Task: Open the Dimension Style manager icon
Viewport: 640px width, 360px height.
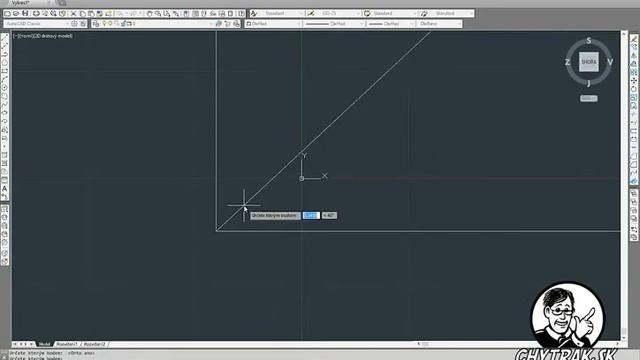Action: [x=311, y=13]
